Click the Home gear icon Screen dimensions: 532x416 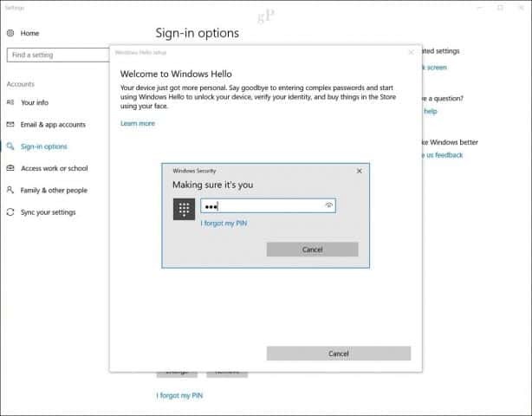[10, 33]
